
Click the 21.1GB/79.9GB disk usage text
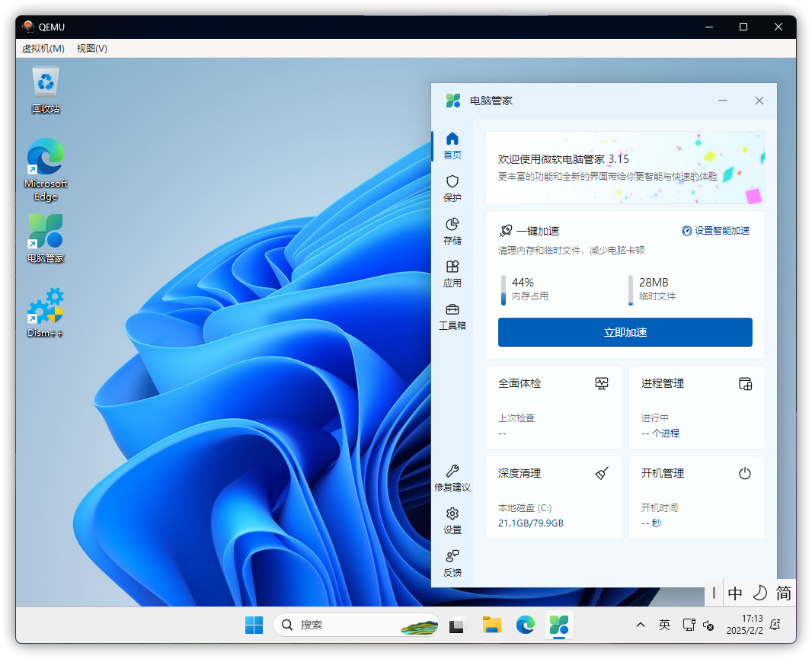point(530,523)
